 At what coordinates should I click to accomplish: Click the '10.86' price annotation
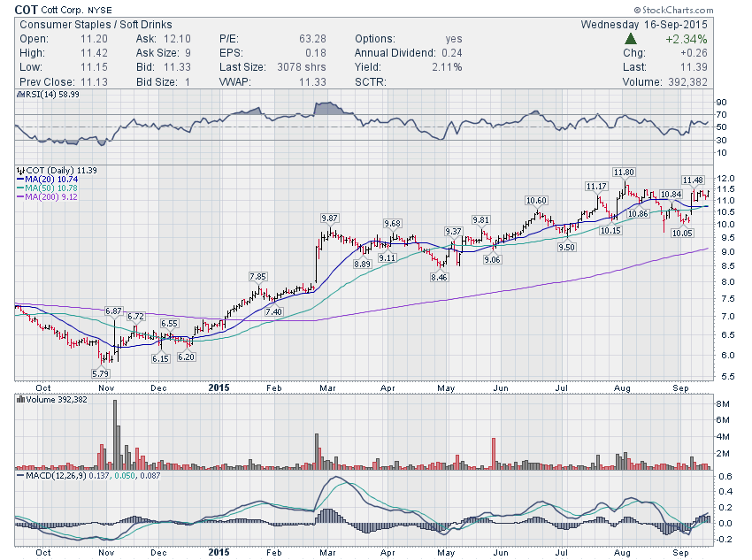[x=638, y=214]
